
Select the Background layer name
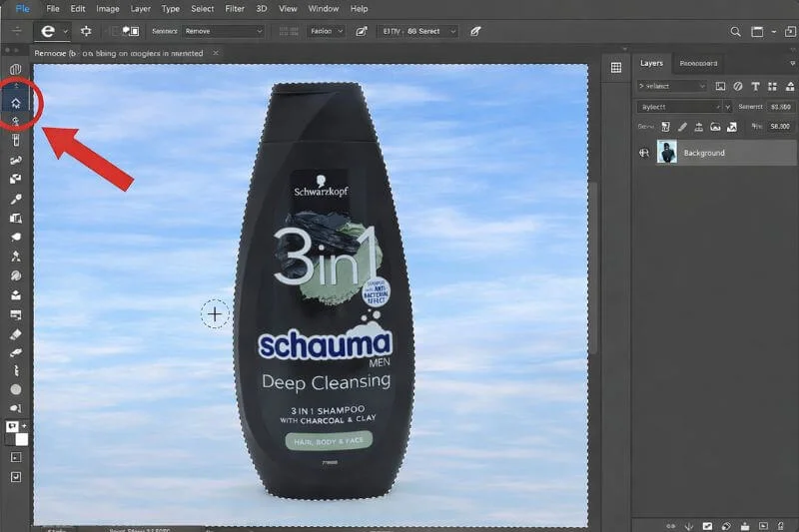coord(704,153)
